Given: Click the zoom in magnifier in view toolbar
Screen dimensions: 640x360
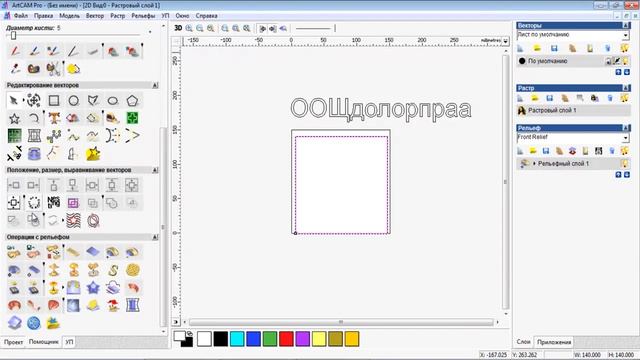Looking at the screenshot, I should click(x=189, y=28).
